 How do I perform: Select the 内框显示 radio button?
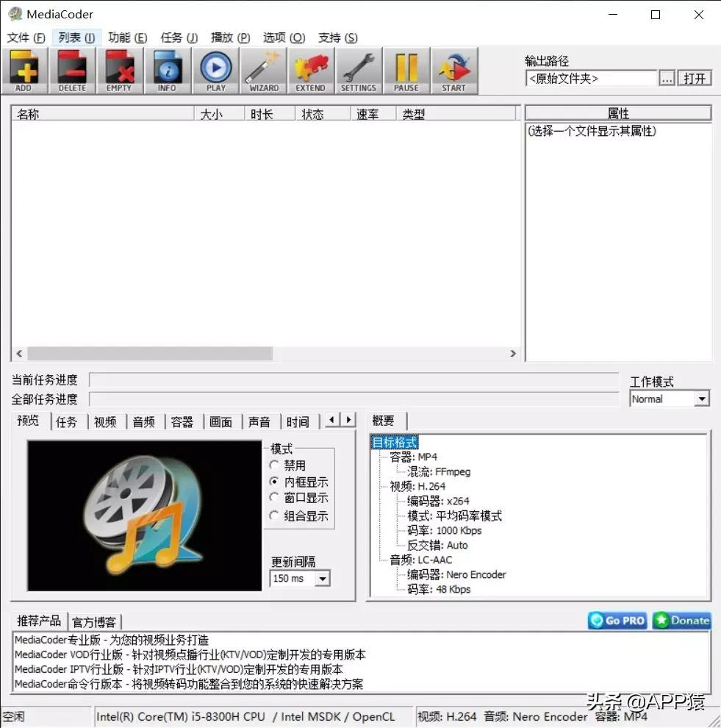tap(274, 482)
